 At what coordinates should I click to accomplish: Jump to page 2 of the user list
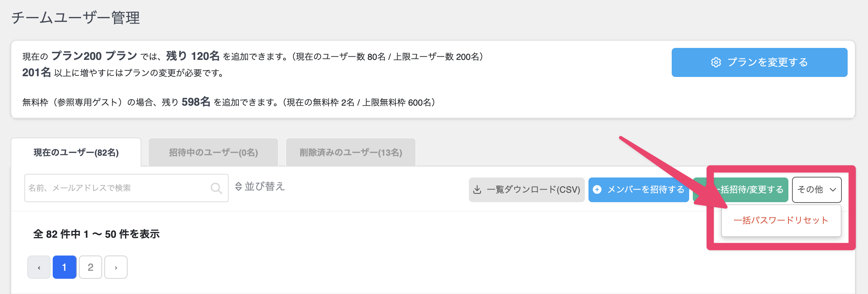tap(91, 268)
